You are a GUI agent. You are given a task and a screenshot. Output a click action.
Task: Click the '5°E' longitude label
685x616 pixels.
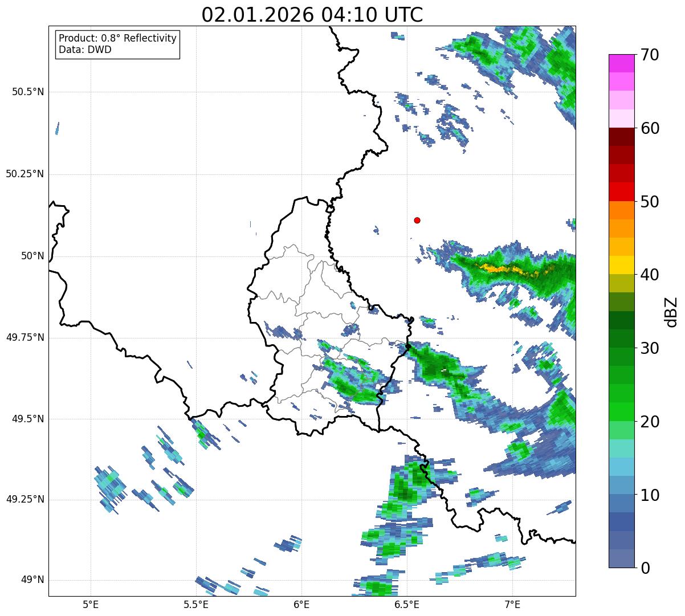(x=91, y=604)
